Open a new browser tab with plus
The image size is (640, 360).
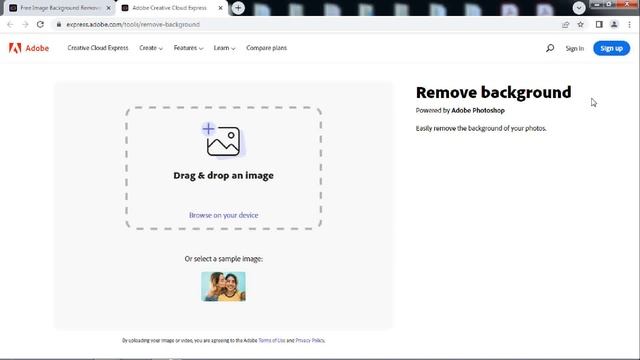[x=238, y=8]
